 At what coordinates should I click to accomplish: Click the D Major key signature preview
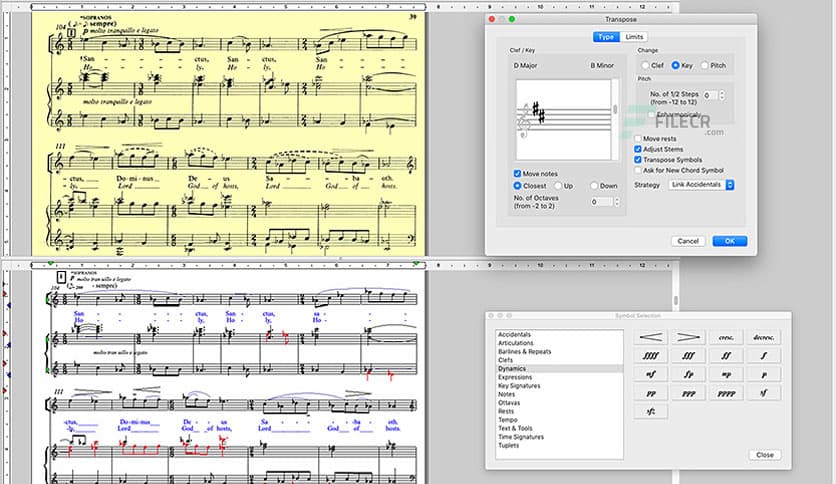[x=563, y=120]
